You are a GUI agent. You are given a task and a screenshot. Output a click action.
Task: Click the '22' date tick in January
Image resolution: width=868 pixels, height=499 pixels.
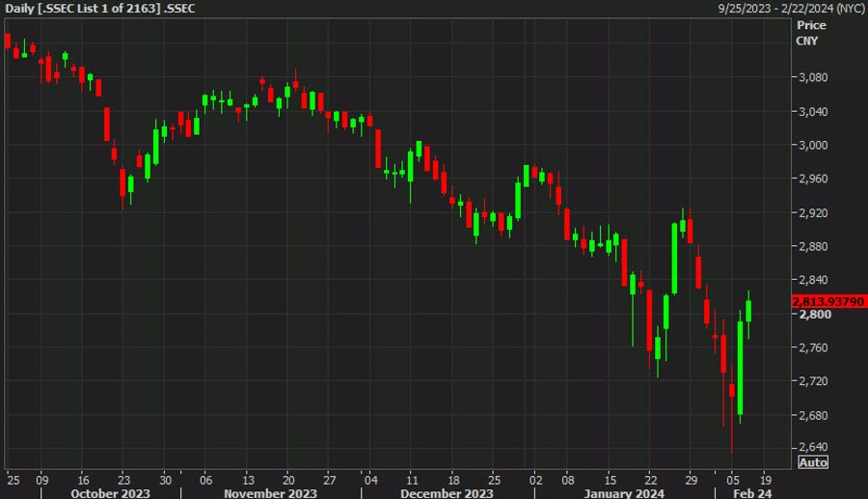tap(650, 480)
